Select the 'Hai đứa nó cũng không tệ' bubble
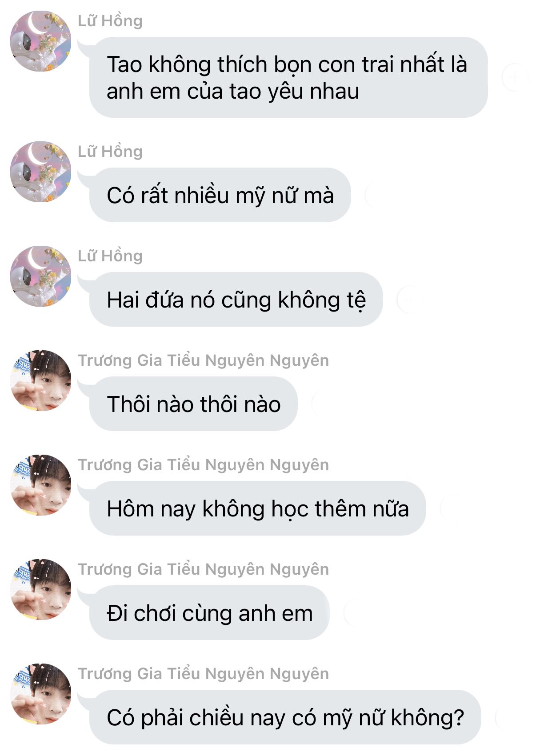Image resolution: width=552 pixels, height=756 pixels. (236, 299)
